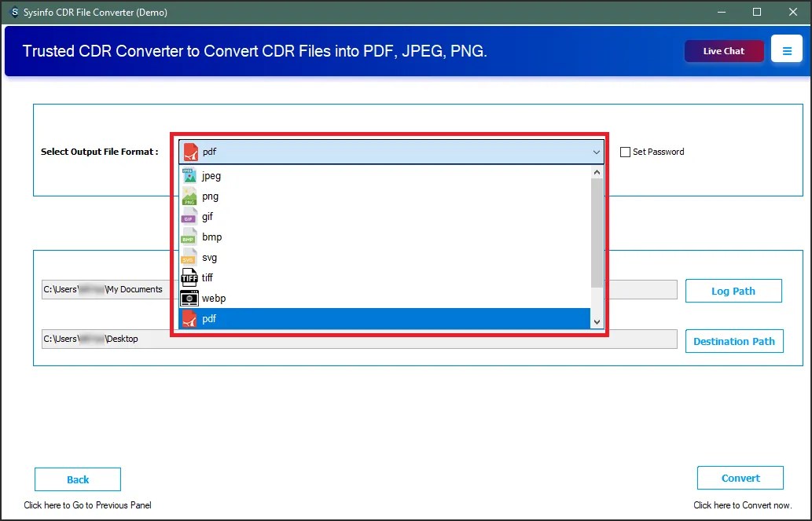Select the webp format icon
This screenshot has width=812, height=521.
pyautogui.click(x=189, y=298)
